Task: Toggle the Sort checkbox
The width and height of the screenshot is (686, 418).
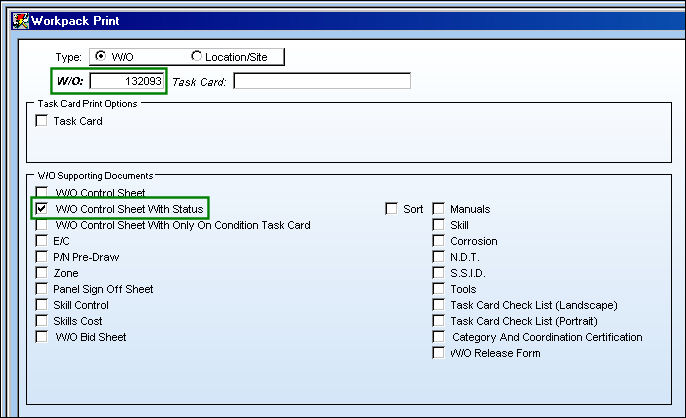Action: (391, 208)
